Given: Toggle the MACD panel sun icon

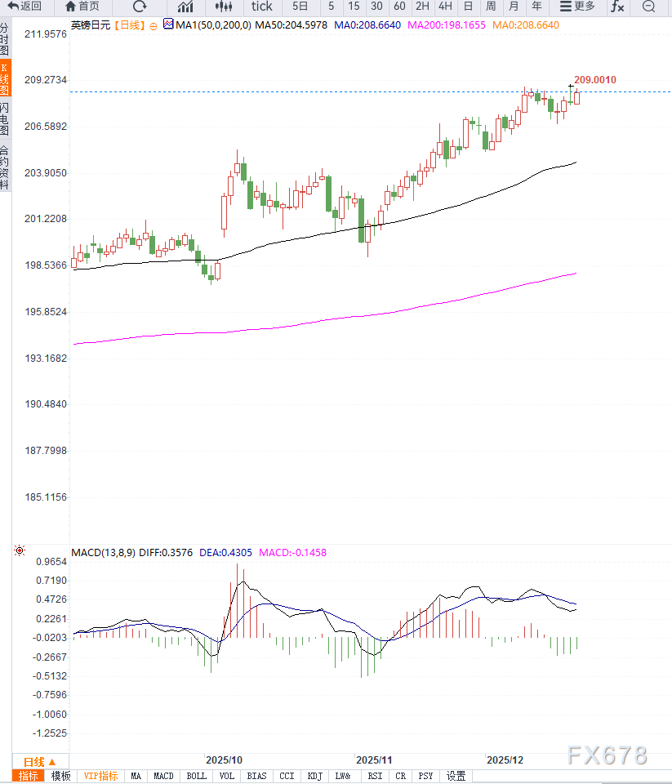Looking at the screenshot, I should [20, 552].
